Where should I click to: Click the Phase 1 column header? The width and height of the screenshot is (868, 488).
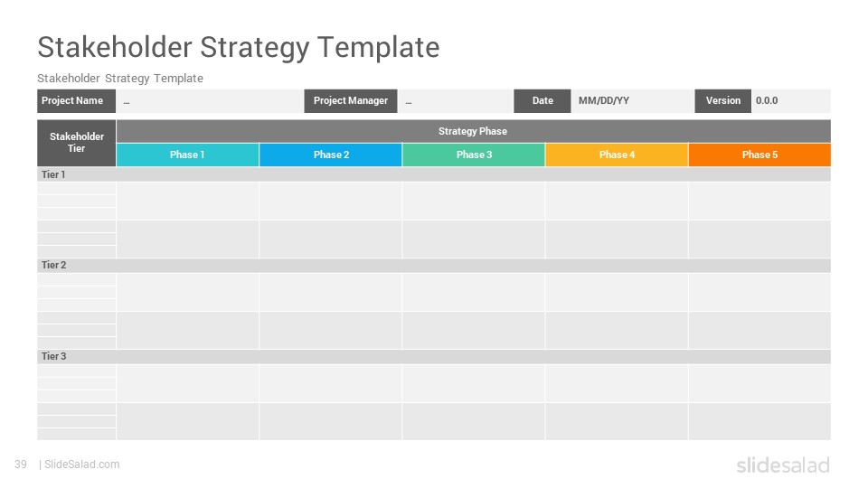point(188,155)
